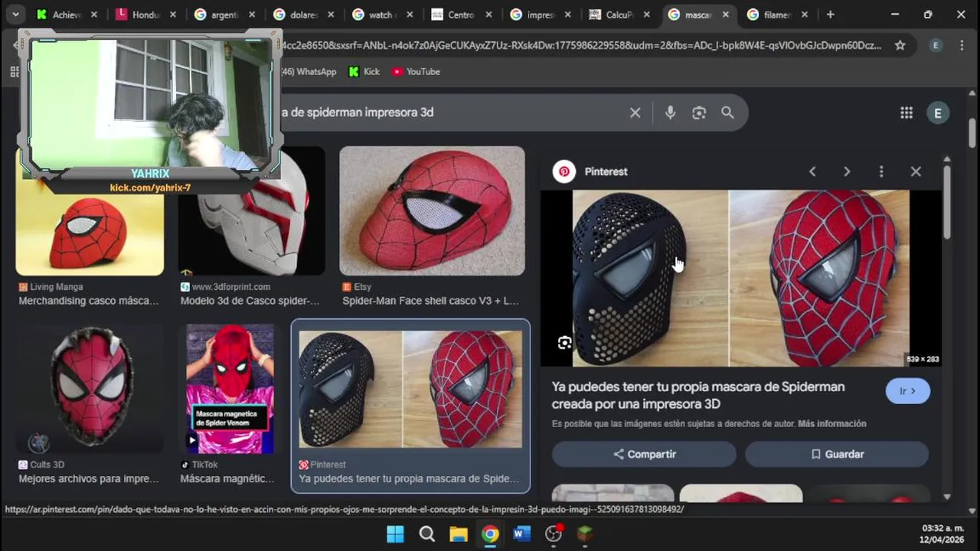Switch to the Achieve tab

point(67,15)
